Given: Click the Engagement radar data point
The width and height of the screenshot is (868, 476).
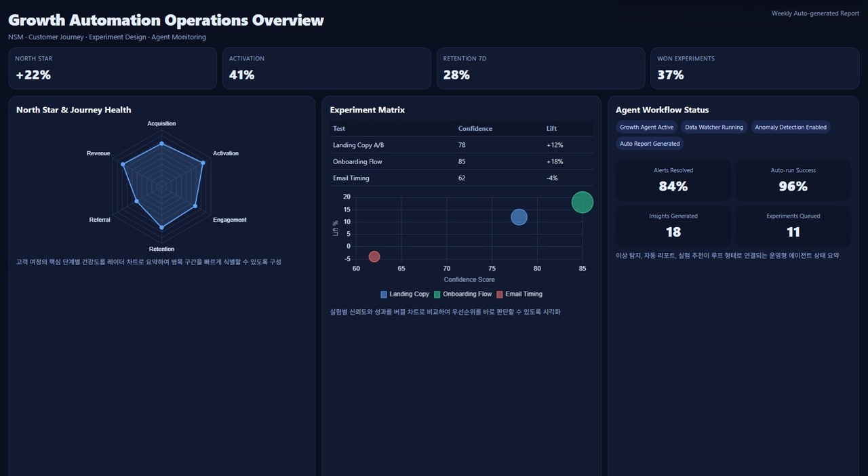Looking at the screenshot, I should [x=195, y=205].
